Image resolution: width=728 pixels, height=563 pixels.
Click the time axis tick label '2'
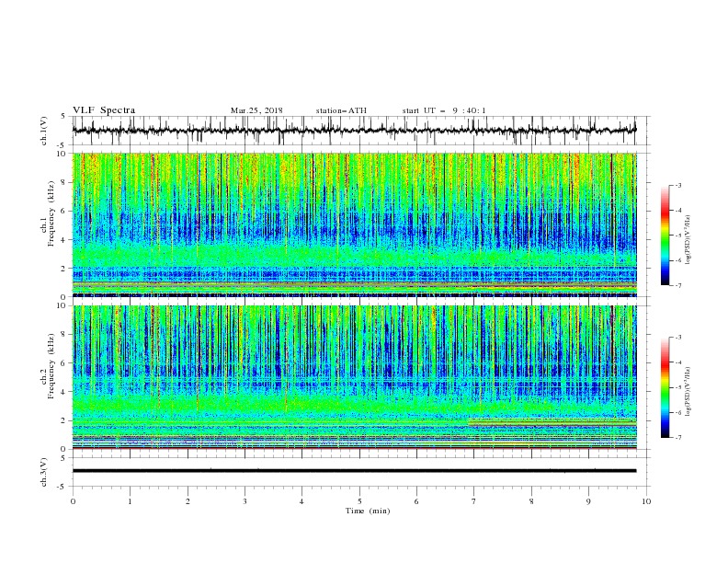click(188, 501)
